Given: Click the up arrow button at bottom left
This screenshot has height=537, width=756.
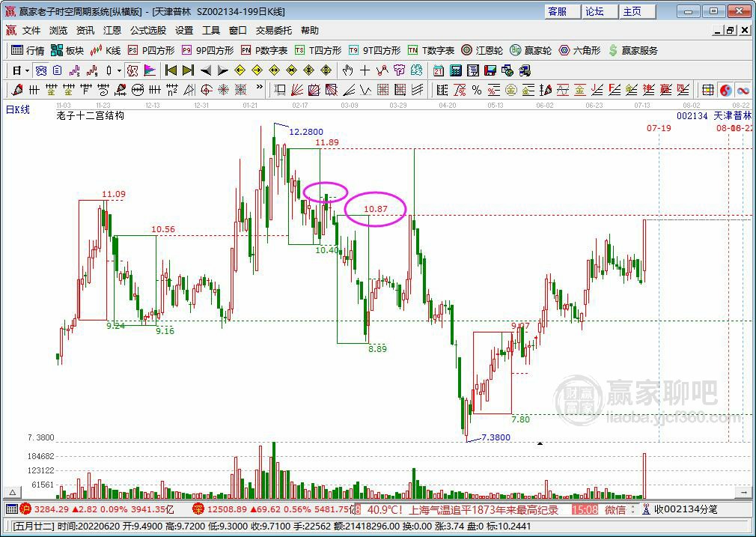Looking at the screenshot, I should 13,493.
